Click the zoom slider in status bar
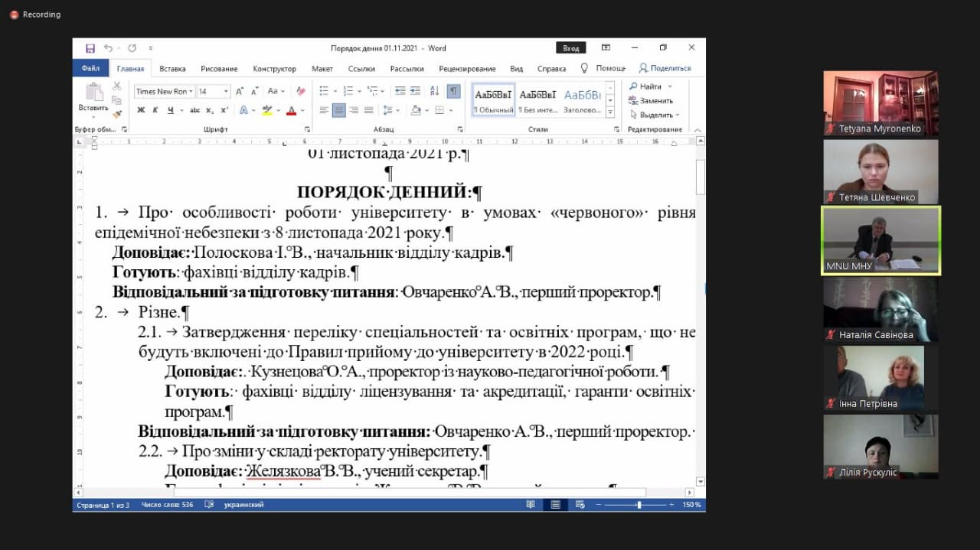Screen dimensions: 980x550 click(639, 505)
